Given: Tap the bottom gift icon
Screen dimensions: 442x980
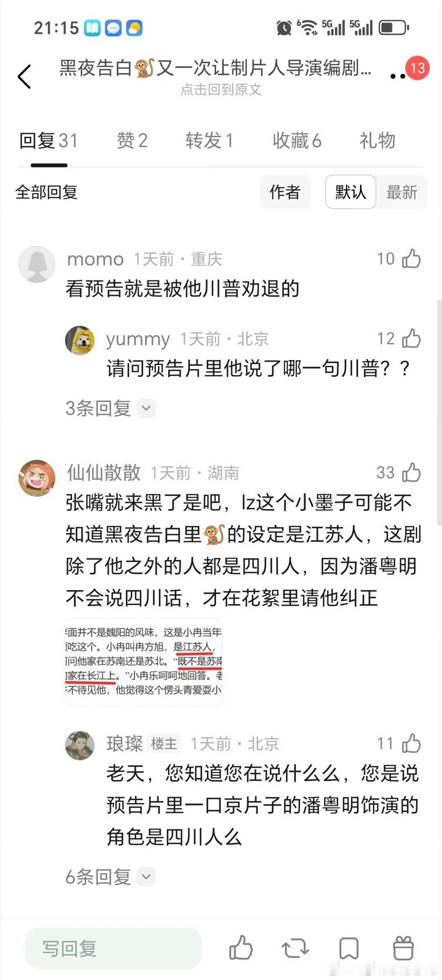Looking at the screenshot, I should pos(403,948).
